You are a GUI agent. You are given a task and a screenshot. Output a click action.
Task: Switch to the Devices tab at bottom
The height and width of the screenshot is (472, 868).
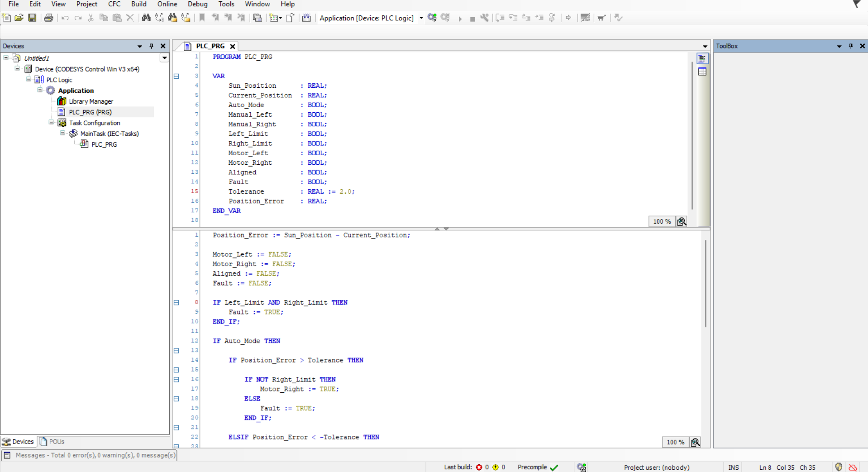click(x=18, y=441)
